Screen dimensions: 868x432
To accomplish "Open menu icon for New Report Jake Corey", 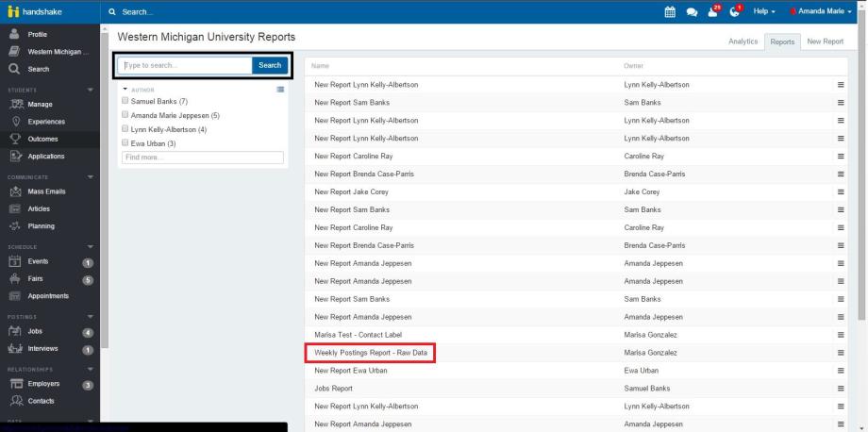I will pyautogui.click(x=841, y=191).
